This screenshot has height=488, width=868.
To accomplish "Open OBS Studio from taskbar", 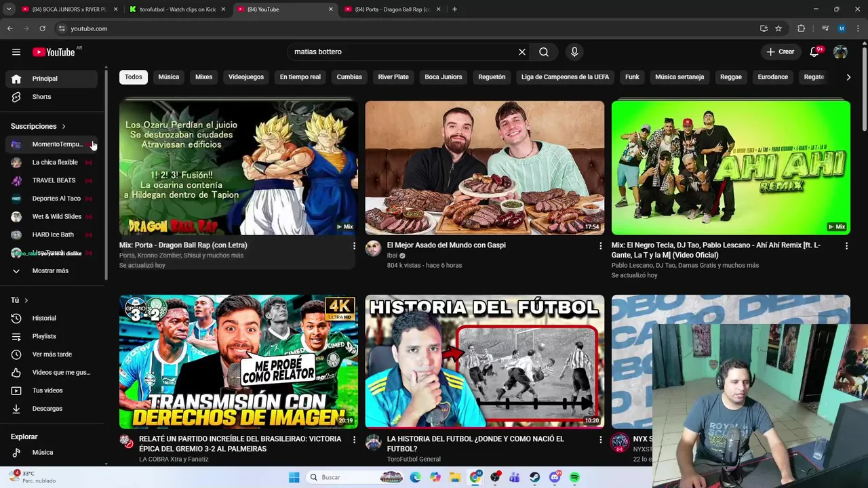I will pos(496,477).
